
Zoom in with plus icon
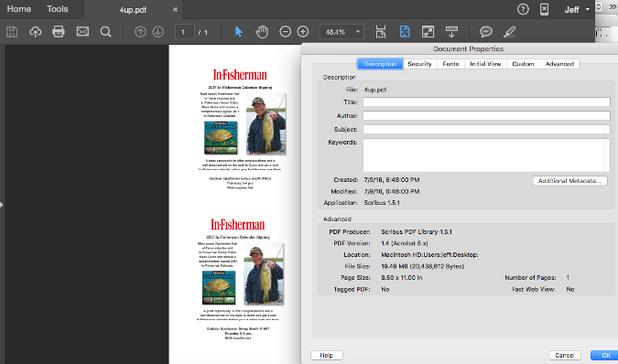(303, 31)
